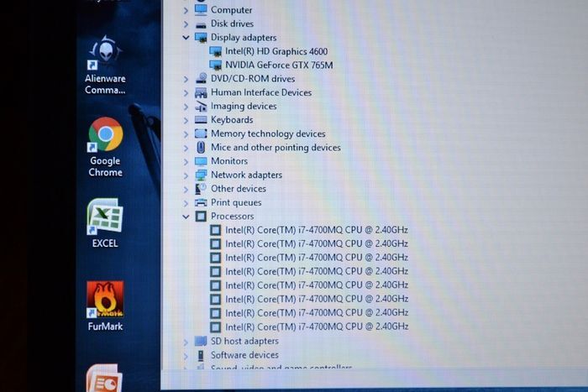The width and height of the screenshot is (588, 392).
Task: Select the 'Processors' label
Action: (x=232, y=217)
